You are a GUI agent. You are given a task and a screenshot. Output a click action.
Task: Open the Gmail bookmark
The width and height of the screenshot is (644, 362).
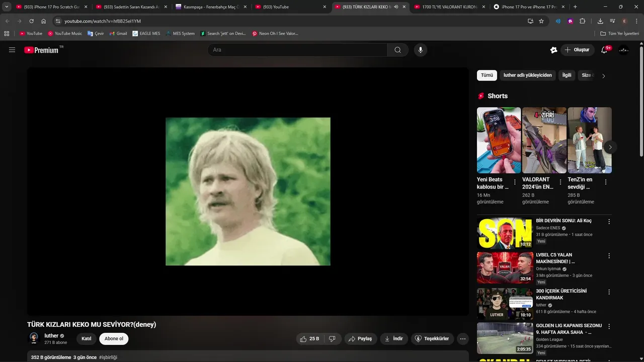(118, 34)
